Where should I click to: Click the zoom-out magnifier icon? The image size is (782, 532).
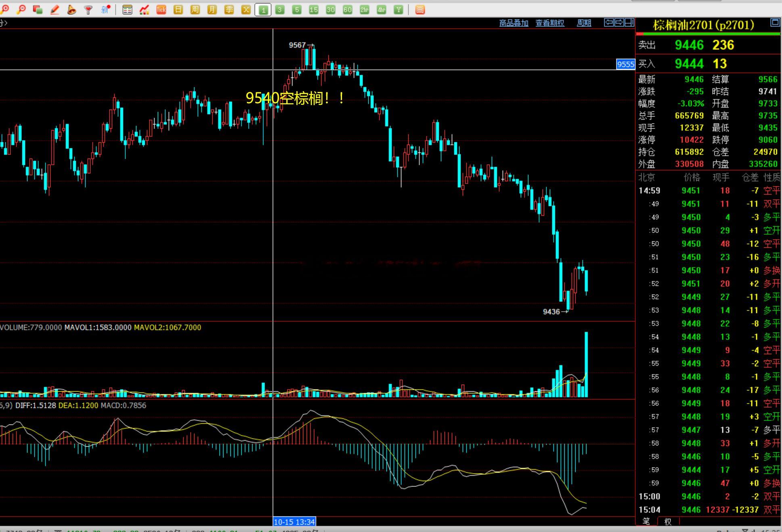click(x=21, y=9)
